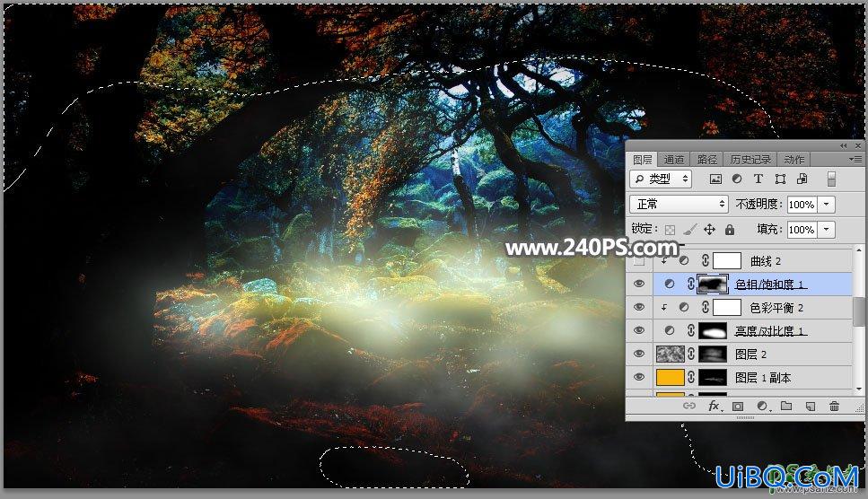Click the layers list scrollbar thumb
This screenshot has width=868, height=499.
pyautogui.click(x=859, y=312)
